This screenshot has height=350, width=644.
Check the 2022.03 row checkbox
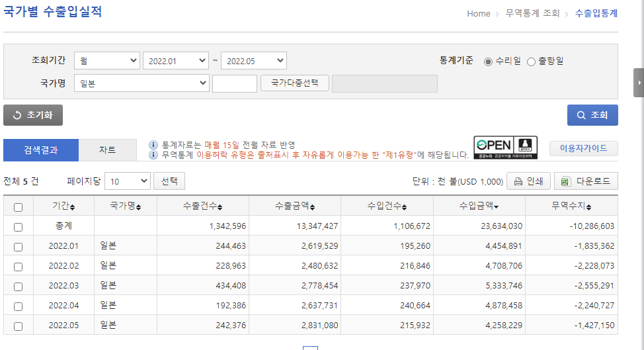[x=18, y=286]
